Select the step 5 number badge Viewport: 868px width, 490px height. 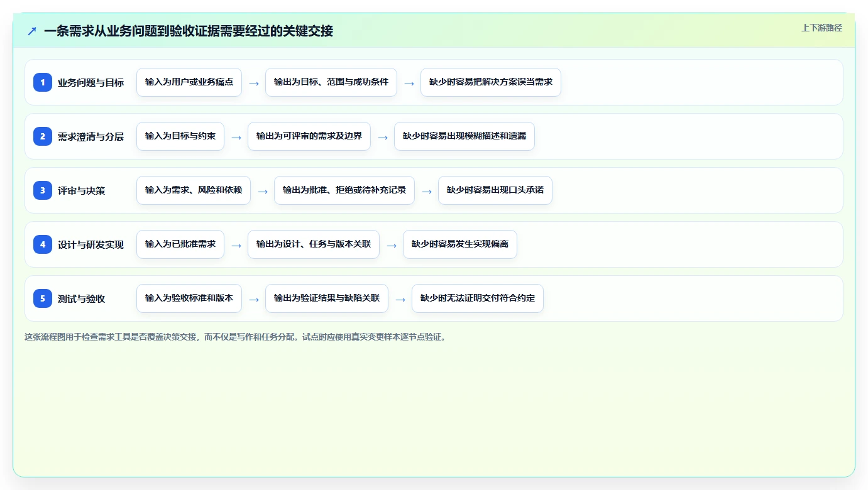[x=43, y=298]
